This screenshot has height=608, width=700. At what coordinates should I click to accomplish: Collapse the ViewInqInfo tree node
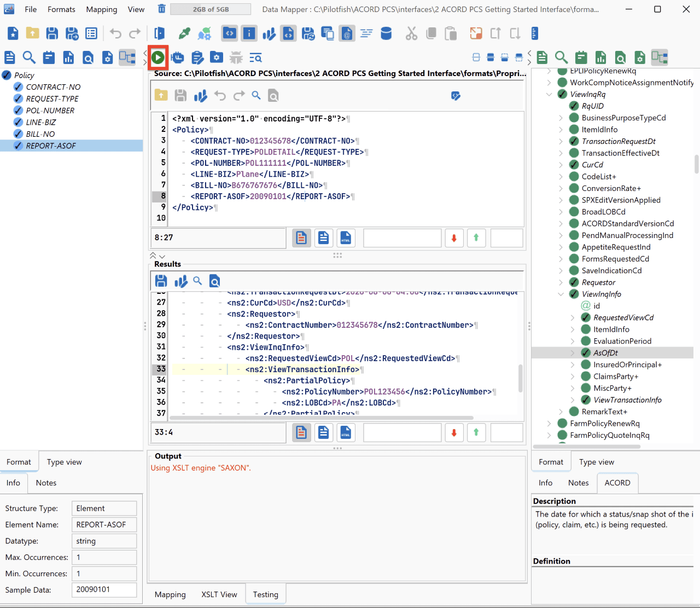coord(561,294)
